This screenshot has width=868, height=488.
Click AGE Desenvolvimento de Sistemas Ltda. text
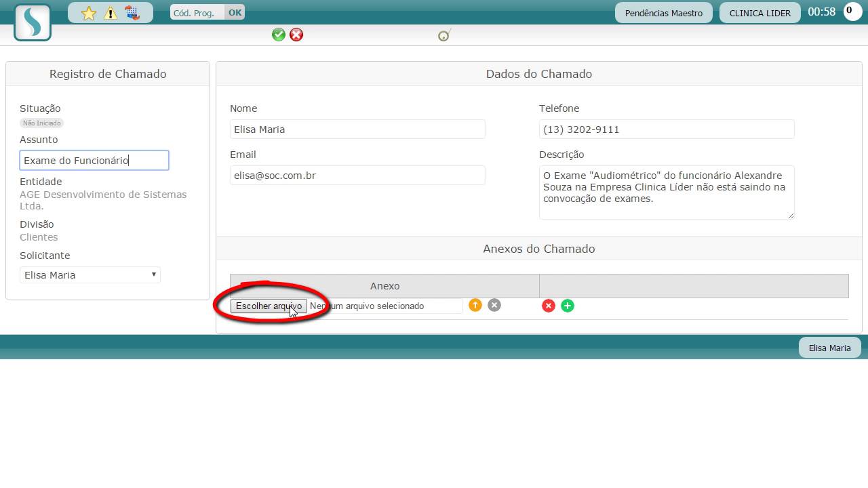click(x=103, y=200)
